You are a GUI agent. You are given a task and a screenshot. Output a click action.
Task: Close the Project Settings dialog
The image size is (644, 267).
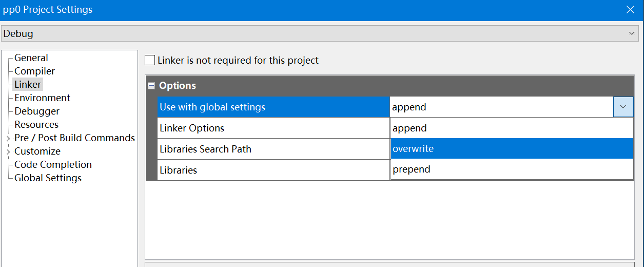[630, 10]
